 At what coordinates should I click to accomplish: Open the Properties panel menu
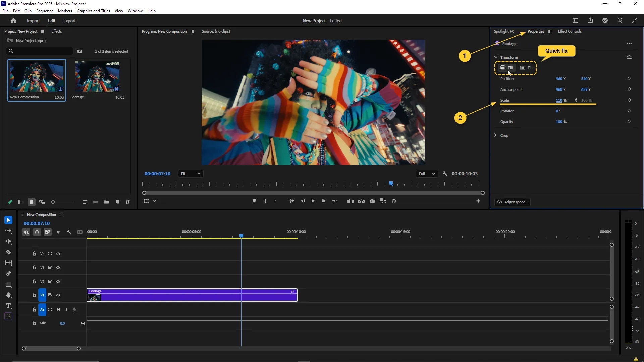click(549, 31)
